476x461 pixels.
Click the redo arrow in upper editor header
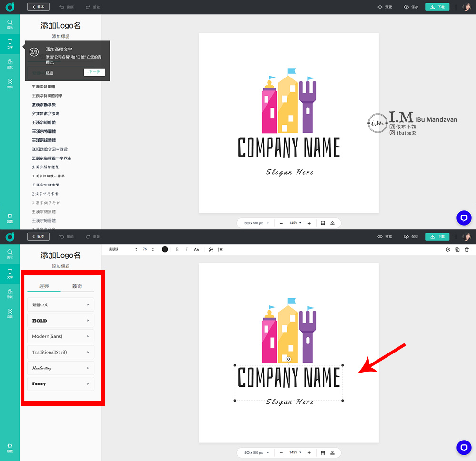click(88, 7)
